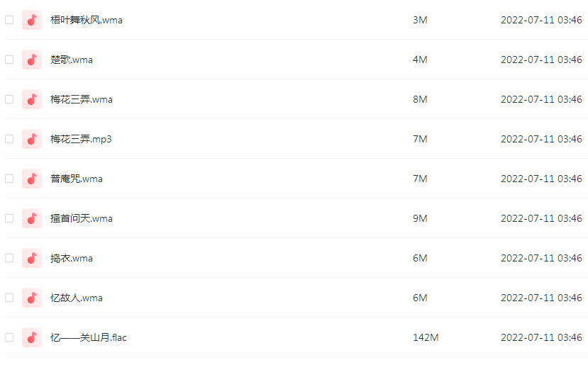Open 搔首问天.wma file name
This screenshot has width=588, height=365.
click(x=82, y=218)
